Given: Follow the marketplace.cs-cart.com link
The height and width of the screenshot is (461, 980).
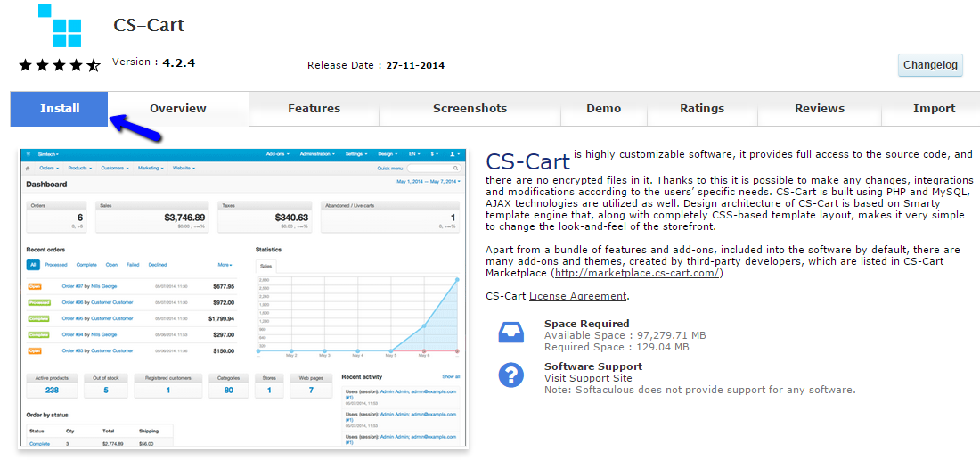Looking at the screenshot, I should (x=636, y=274).
